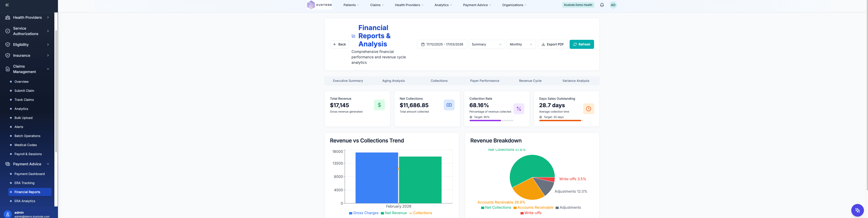Export the report as PDF
This screenshot has width=868, height=218.
click(552, 44)
